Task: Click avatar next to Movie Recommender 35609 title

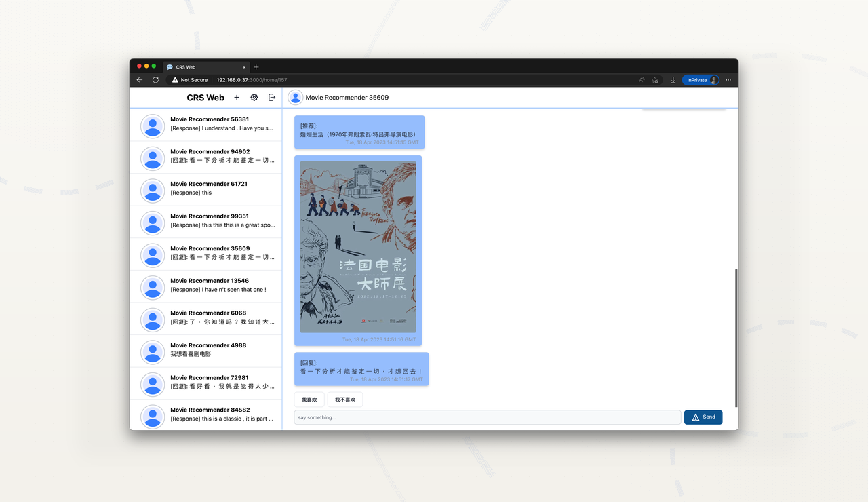Action: [x=295, y=98]
